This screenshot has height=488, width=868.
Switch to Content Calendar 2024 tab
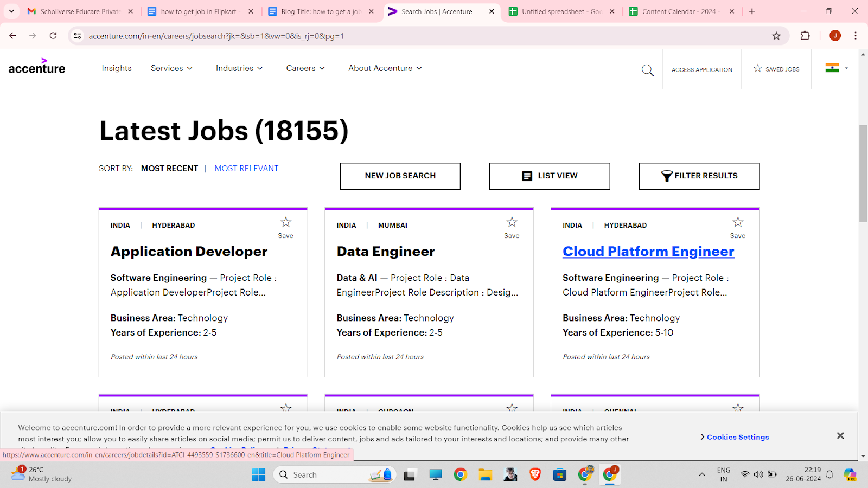click(x=682, y=11)
